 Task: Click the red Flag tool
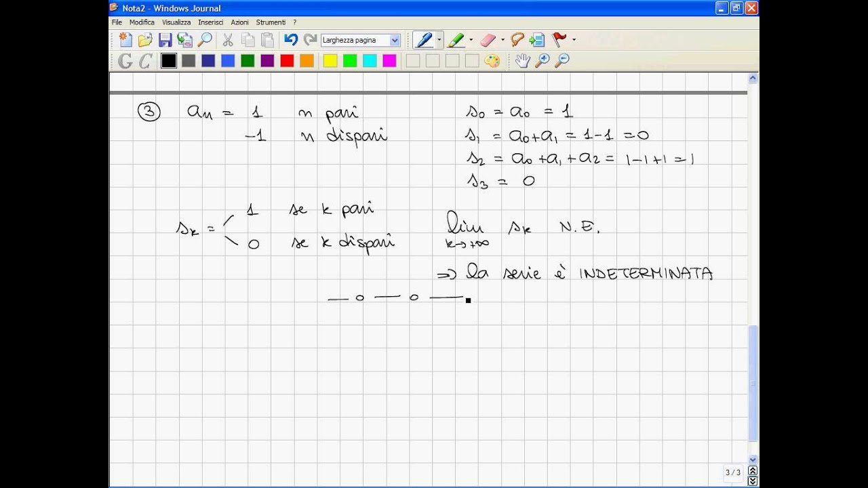(x=559, y=40)
